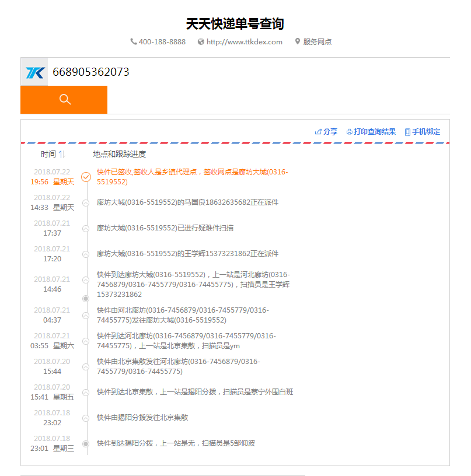Click the orange search magnifier button

[64, 100]
